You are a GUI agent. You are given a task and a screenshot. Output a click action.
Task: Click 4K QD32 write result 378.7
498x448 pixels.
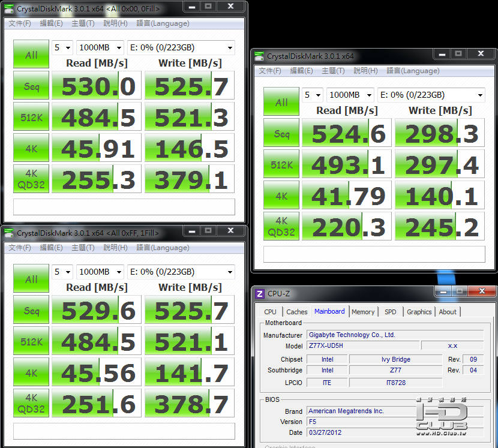[190, 402]
